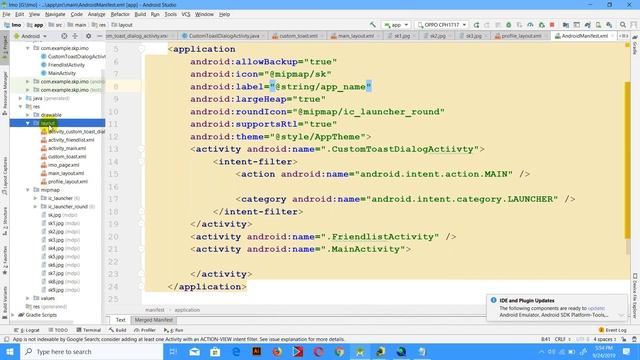Open the Navigate menu

[x=55, y=14]
